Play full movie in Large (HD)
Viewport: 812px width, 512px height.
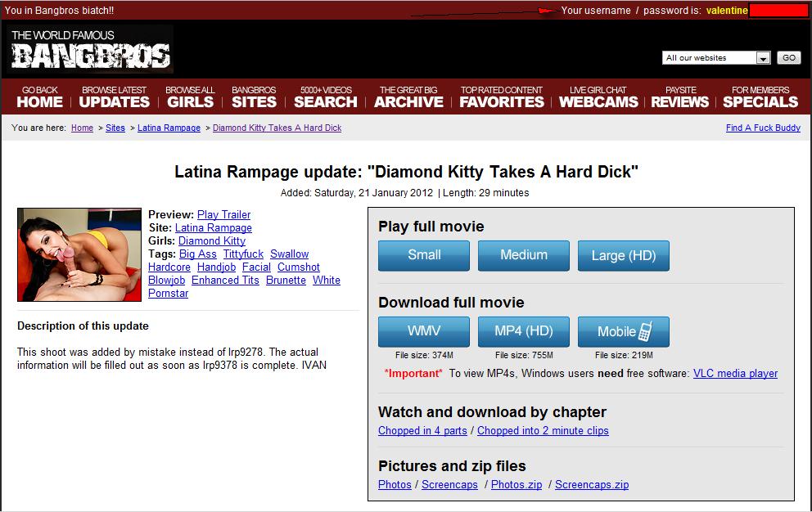coord(624,255)
